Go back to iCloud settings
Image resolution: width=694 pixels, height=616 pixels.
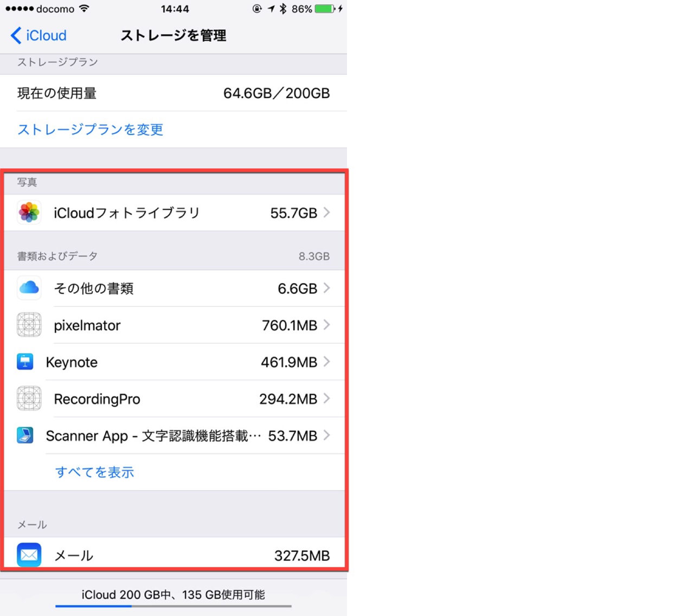click(38, 35)
